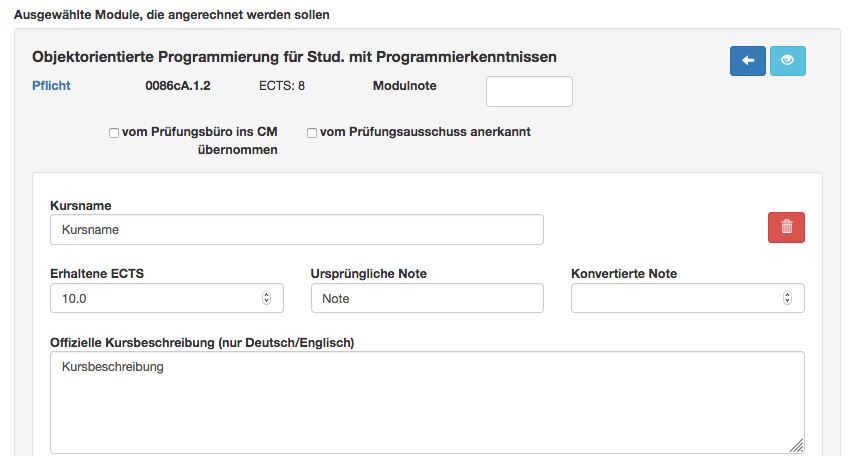The image size is (854, 456).
Task: Delete the course with the red trash icon
Action: click(x=786, y=227)
